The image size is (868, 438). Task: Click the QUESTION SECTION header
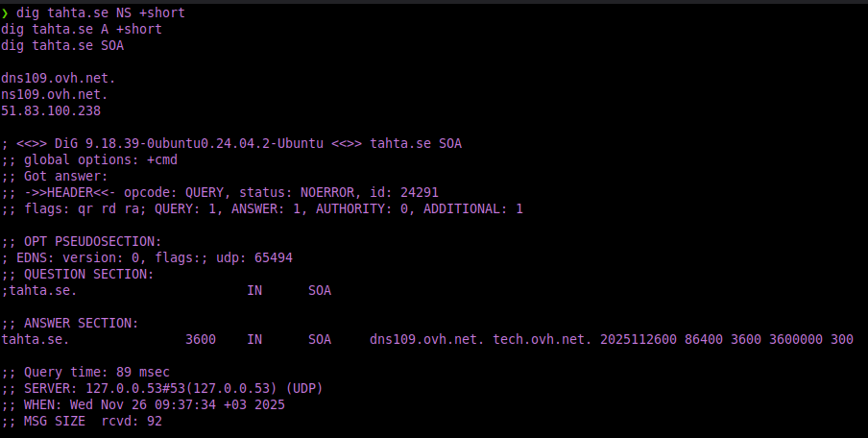78,274
